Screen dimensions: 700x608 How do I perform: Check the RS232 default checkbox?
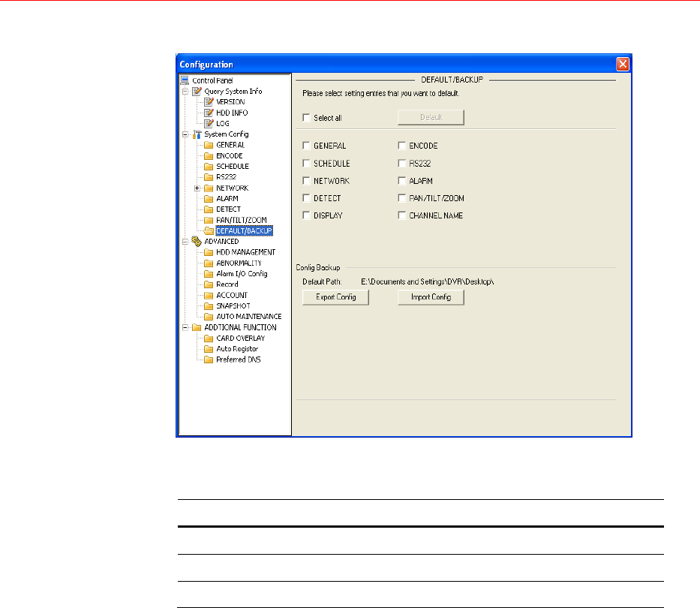(x=402, y=164)
